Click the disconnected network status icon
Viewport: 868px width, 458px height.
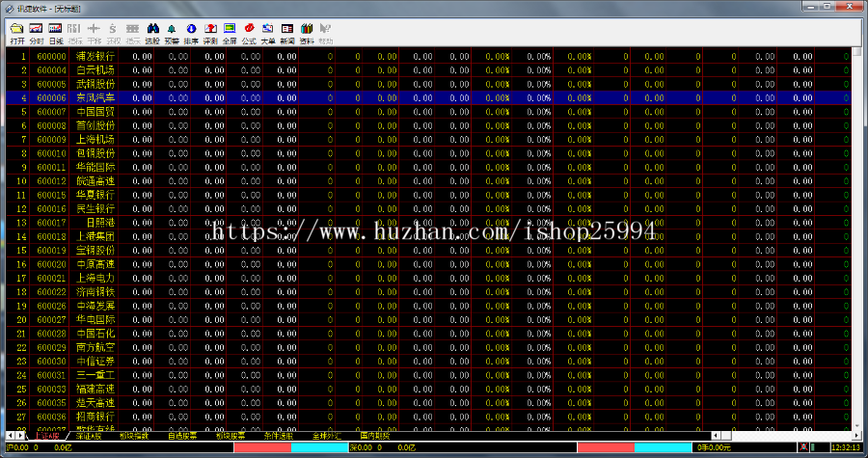803,447
